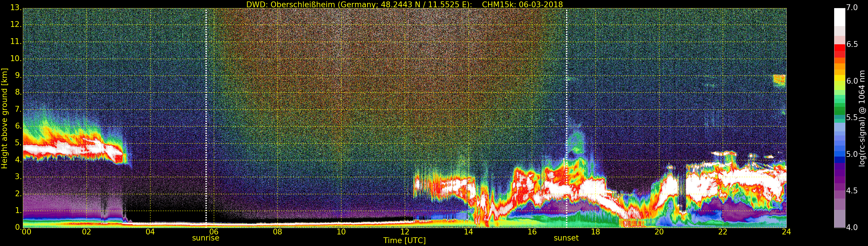Click time-axis tick label '02'
868x246 pixels.
87,232
